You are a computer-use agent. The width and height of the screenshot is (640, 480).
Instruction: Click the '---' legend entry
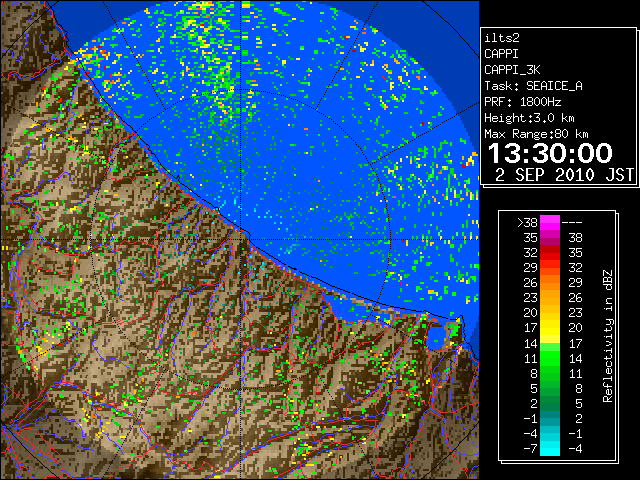572,223
